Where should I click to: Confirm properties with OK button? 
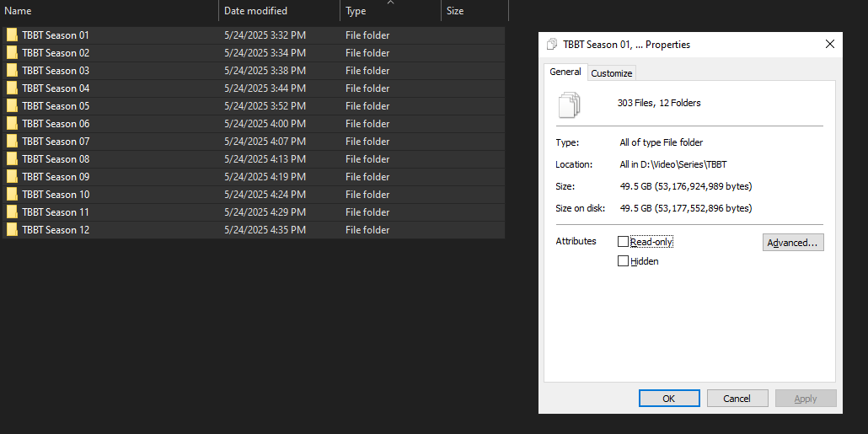pyautogui.click(x=669, y=399)
